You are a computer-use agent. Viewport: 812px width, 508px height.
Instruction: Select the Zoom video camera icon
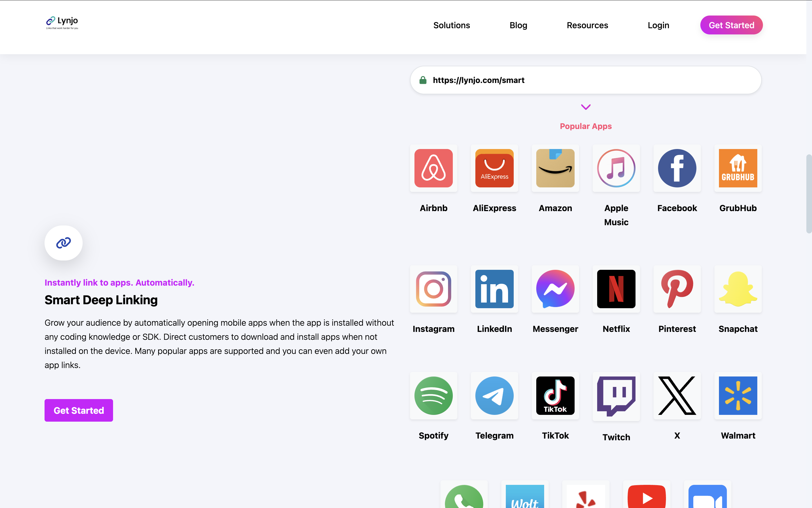708,497
